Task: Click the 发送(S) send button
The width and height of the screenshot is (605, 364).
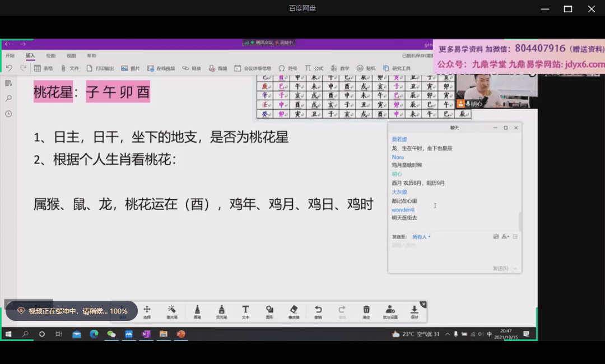Action: 500,269
